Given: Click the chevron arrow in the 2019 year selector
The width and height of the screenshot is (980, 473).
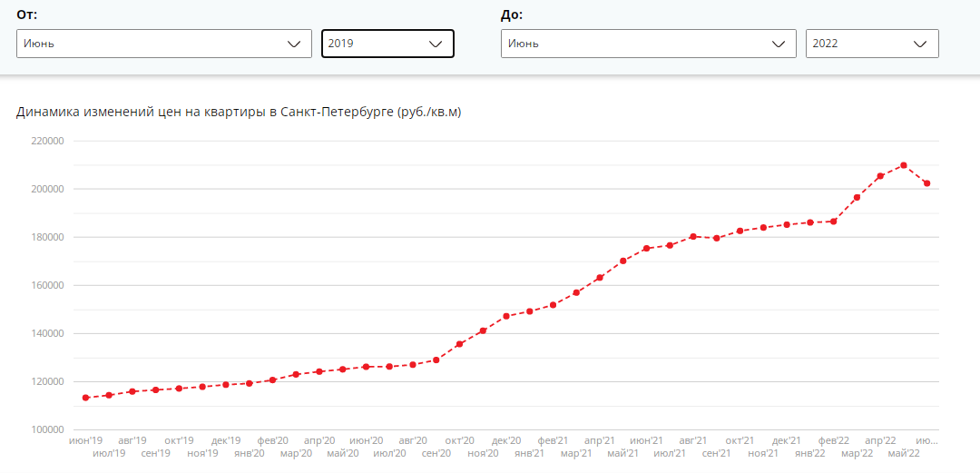Looking at the screenshot, I should tap(436, 44).
